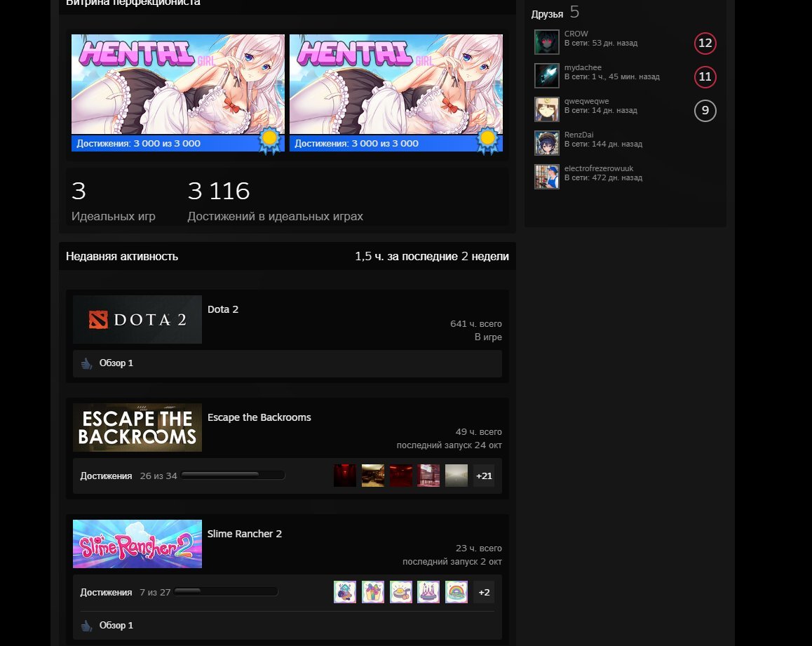Click RenzDai's friend avatar

tap(546, 143)
